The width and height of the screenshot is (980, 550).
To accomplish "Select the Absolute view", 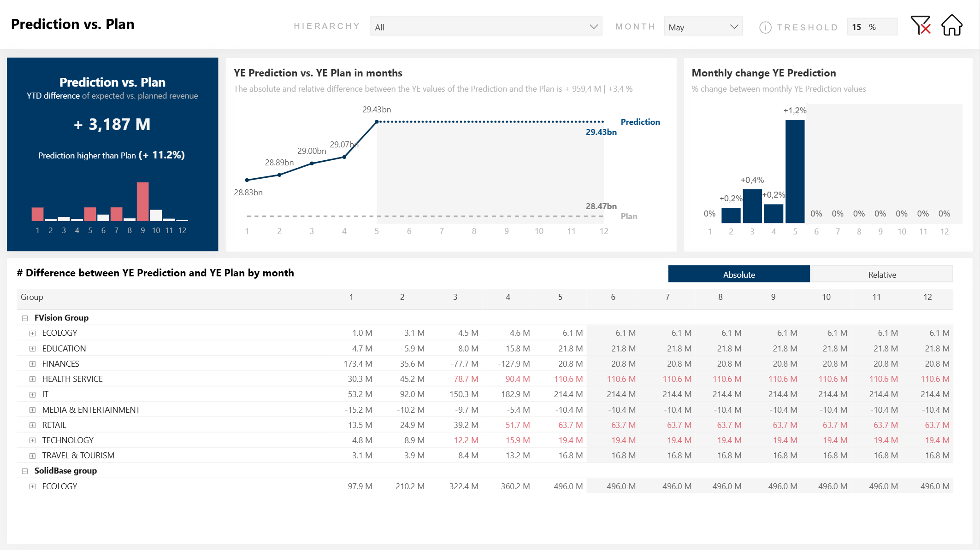I will pyautogui.click(x=739, y=274).
